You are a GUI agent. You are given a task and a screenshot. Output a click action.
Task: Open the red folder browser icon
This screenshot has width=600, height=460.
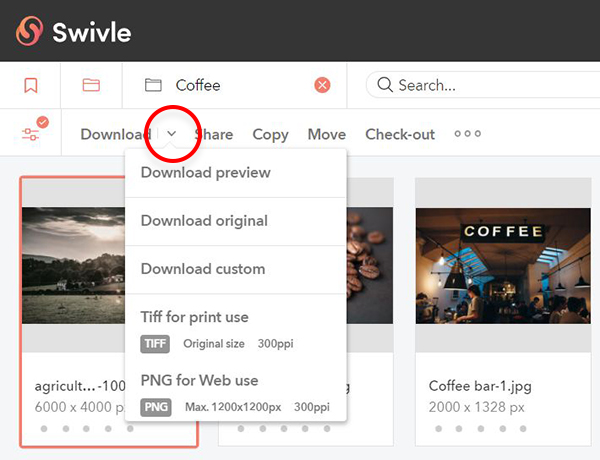[91, 85]
